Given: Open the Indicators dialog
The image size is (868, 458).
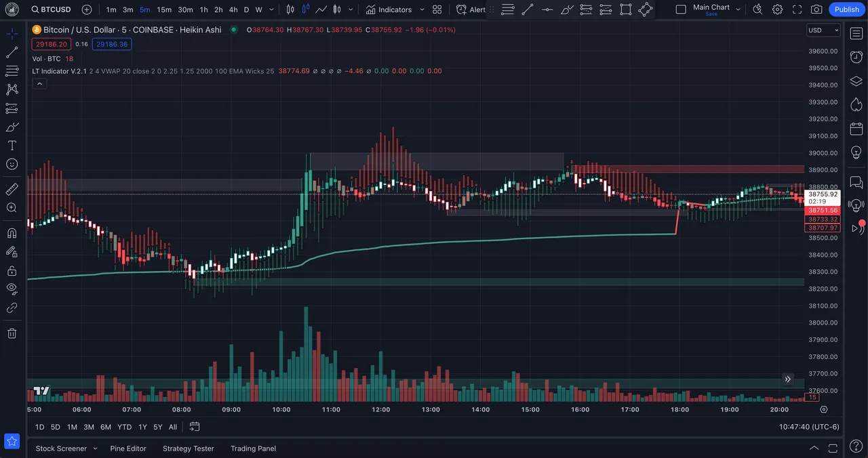Looking at the screenshot, I should [x=389, y=9].
